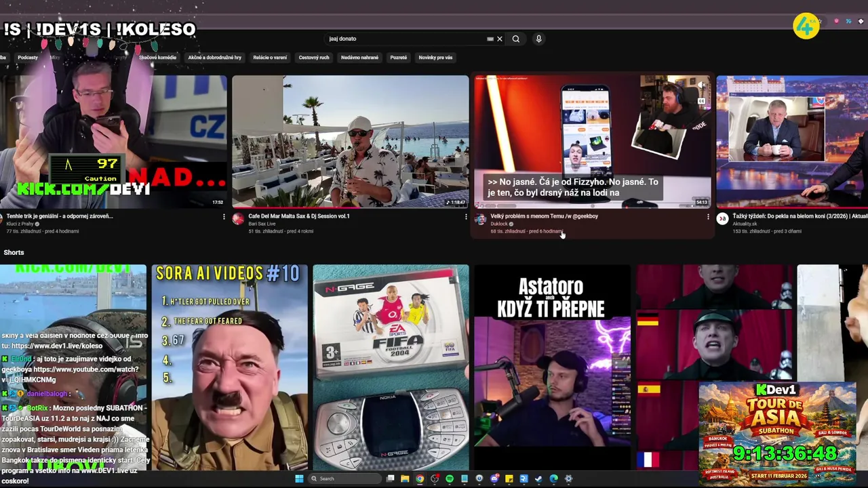The height and width of the screenshot is (488, 868).
Task: Start voice search with the microphone icon
Action: click(x=538, y=39)
